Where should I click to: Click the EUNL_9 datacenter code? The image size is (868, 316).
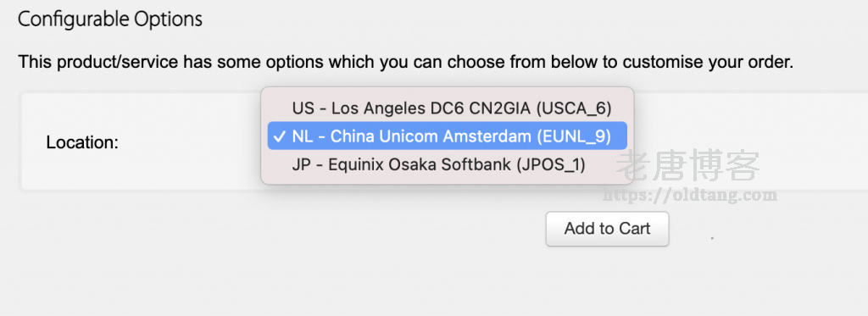click(574, 136)
